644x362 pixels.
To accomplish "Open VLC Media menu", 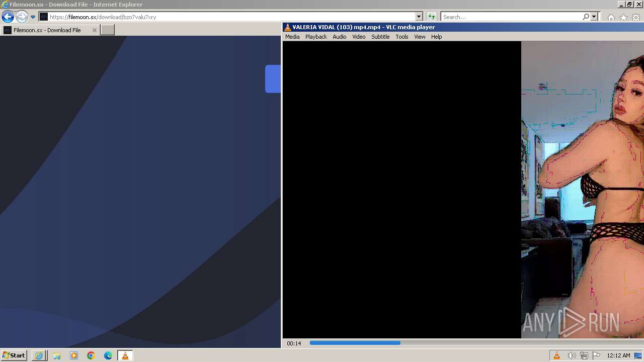I will pyautogui.click(x=292, y=37).
